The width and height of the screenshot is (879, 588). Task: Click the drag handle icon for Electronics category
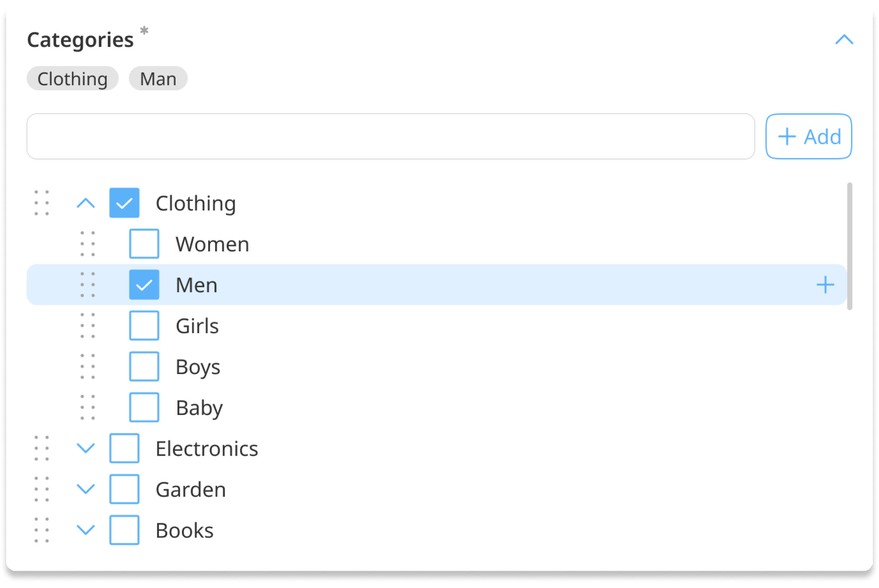click(x=44, y=448)
